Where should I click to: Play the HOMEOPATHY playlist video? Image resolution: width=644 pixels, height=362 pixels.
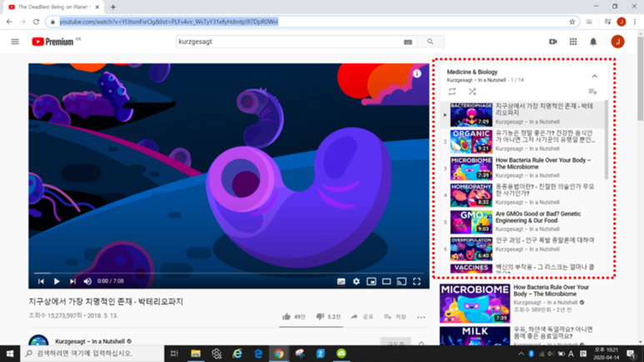coord(471,195)
